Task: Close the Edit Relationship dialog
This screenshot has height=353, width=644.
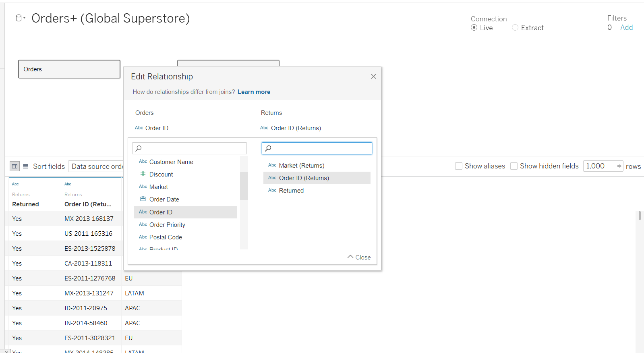Action: point(373,77)
